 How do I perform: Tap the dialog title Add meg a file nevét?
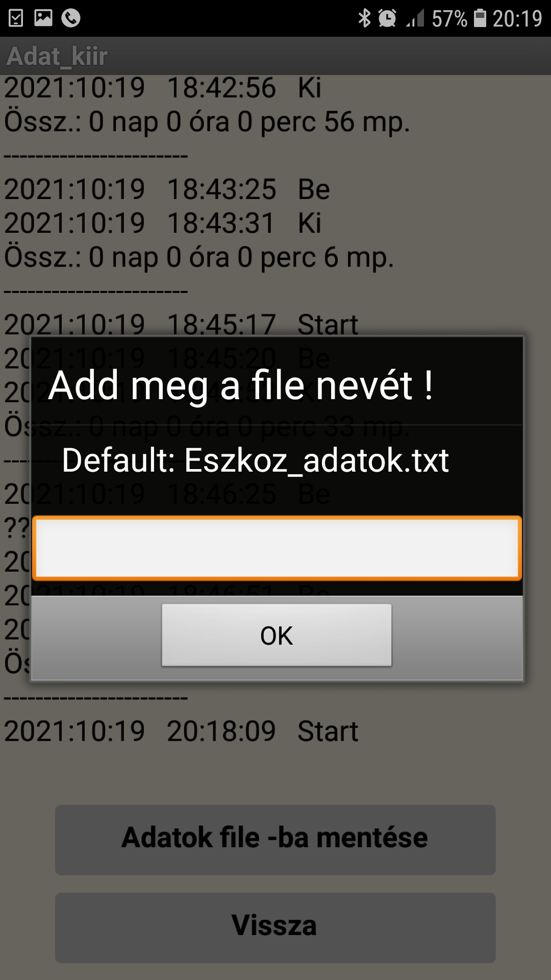point(241,385)
